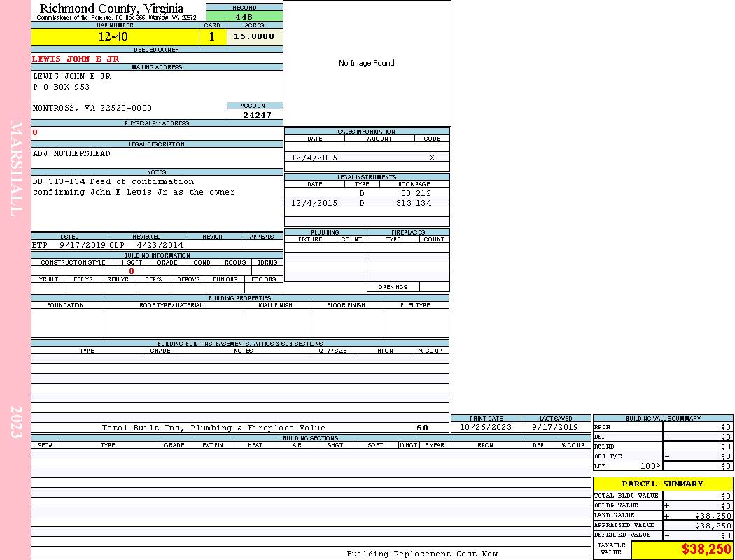The image size is (735, 560).
Task: Click the yellow PARCEL SUMMARY header
Action: (662, 484)
